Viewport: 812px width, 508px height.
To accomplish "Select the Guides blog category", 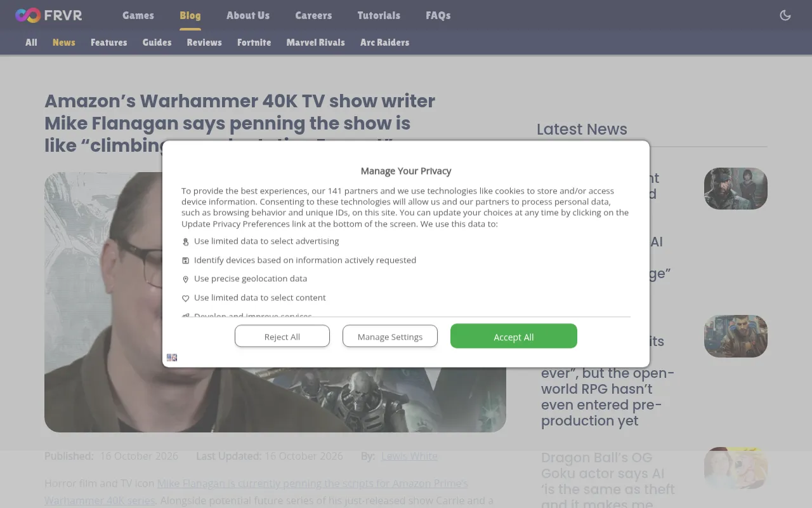I will click(157, 43).
